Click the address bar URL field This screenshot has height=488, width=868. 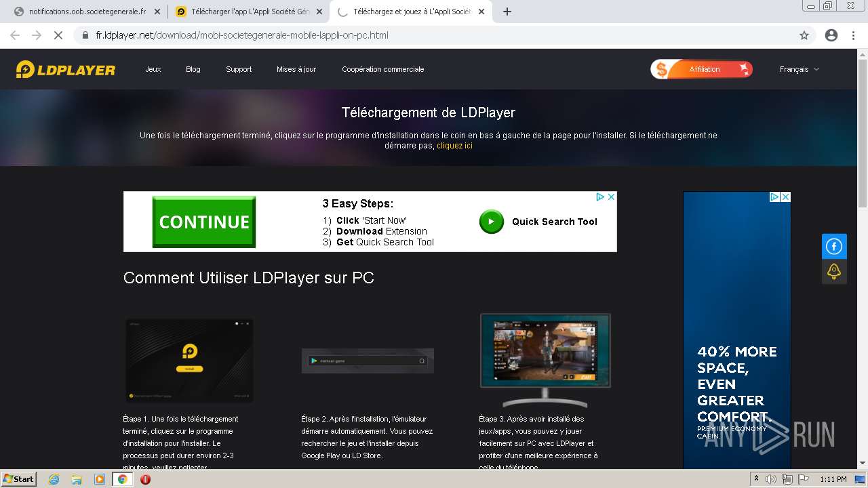(434, 35)
